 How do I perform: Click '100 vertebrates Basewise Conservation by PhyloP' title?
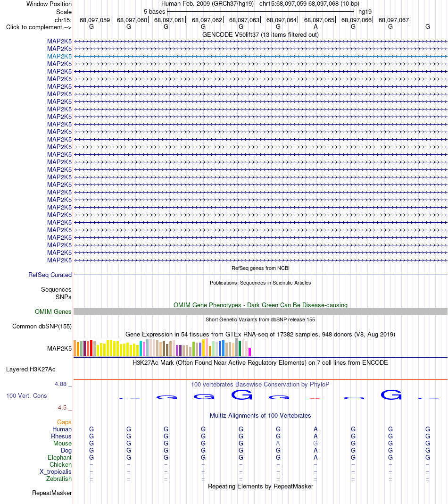(x=260, y=385)
